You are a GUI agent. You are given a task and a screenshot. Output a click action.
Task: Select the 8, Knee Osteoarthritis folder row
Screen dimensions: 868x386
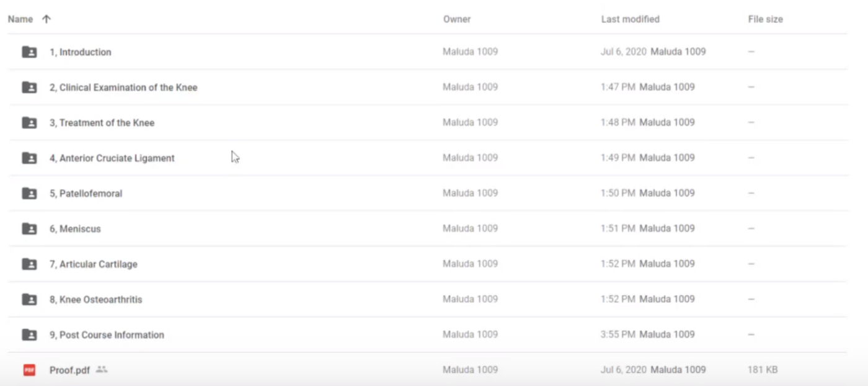click(x=95, y=300)
